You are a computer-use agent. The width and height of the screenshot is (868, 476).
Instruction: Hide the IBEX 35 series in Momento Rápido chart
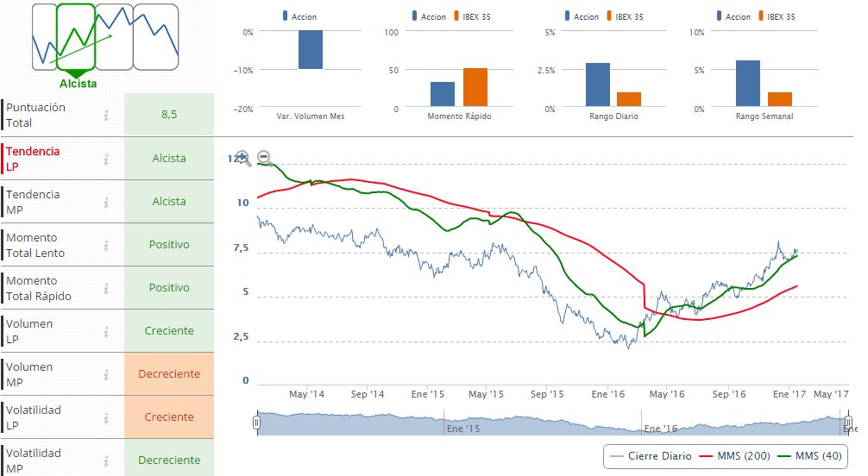pyautogui.click(x=472, y=16)
